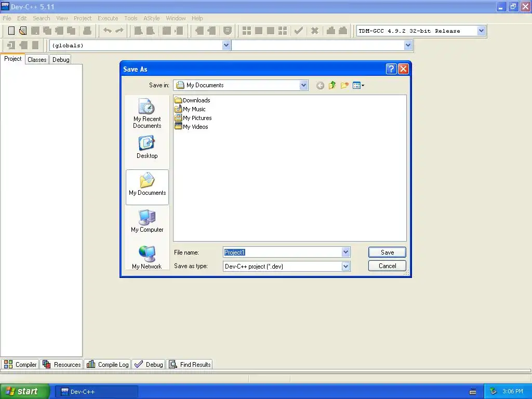This screenshot has height=399, width=532.
Task: Click the Redo arrow toolbar icon
Action: (x=119, y=31)
